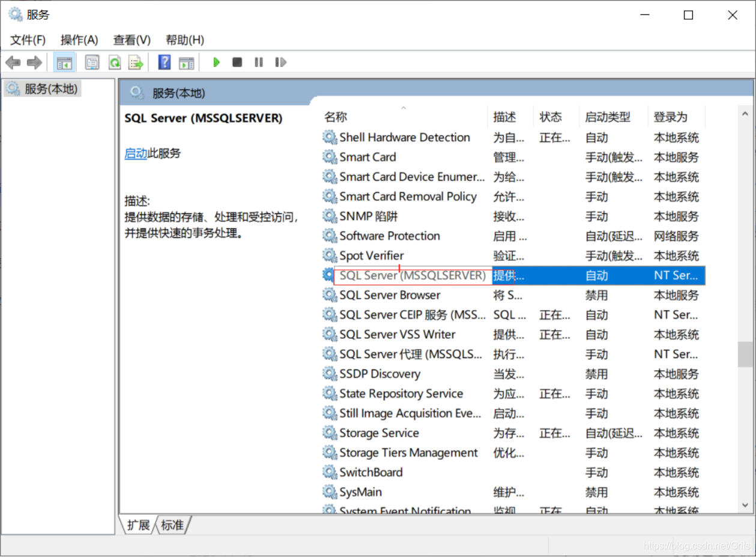Click 本地服务 logon of SSDP Discovery
This screenshot has width=756, height=557.
point(676,374)
